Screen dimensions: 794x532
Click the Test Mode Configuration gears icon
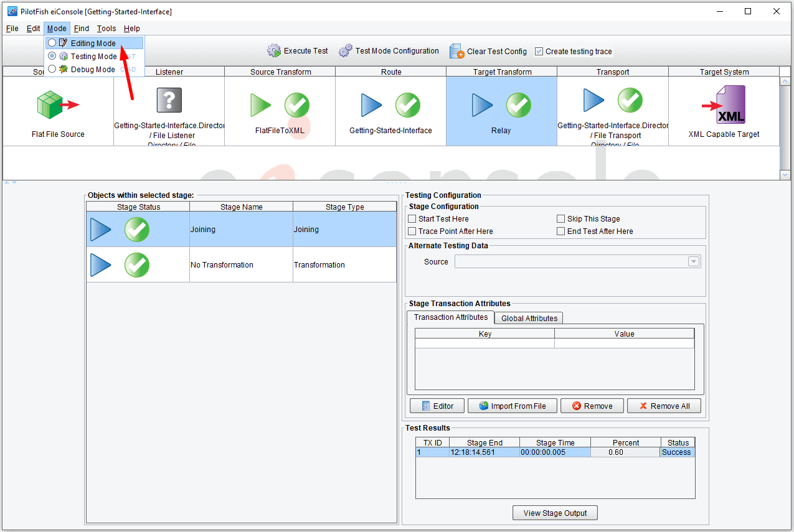click(x=346, y=51)
